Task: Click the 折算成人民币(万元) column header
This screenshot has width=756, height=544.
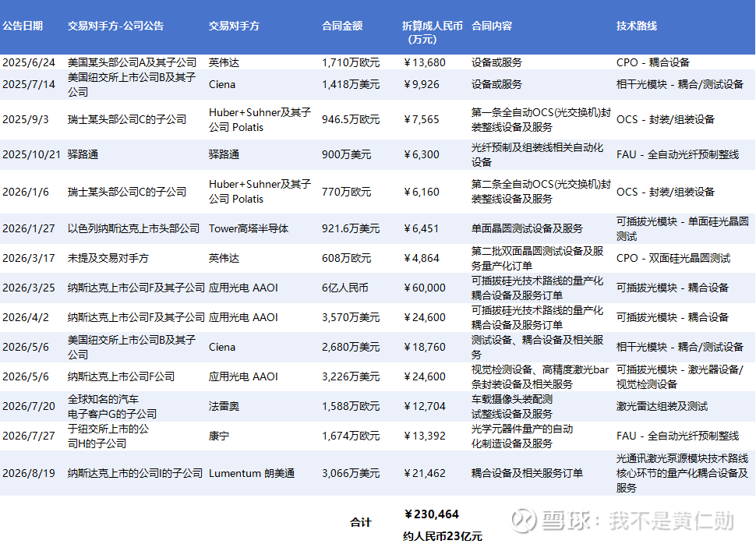Action: [x=432, y=33]
